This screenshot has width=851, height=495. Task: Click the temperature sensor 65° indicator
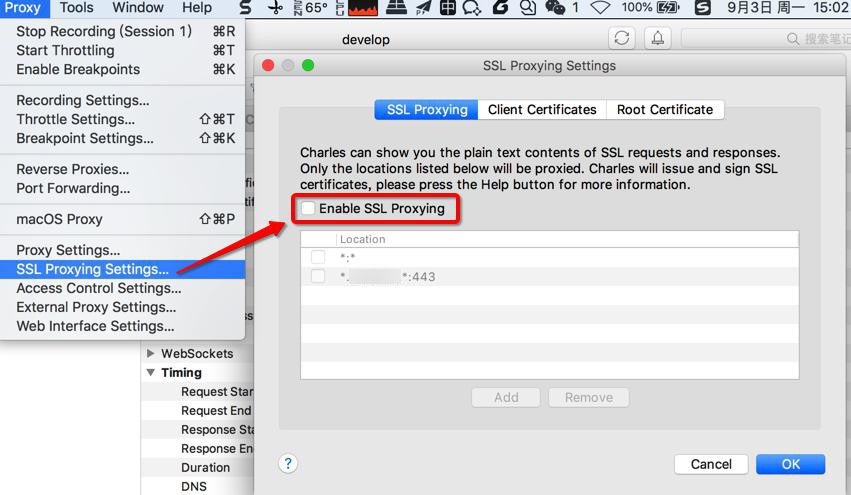click(x=311, y=8)
